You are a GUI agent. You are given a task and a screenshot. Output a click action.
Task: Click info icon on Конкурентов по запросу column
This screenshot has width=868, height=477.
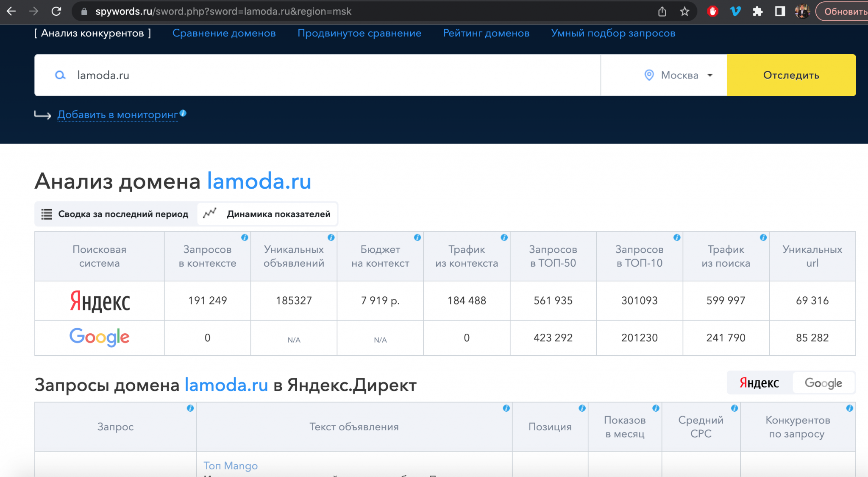[850, 408]
